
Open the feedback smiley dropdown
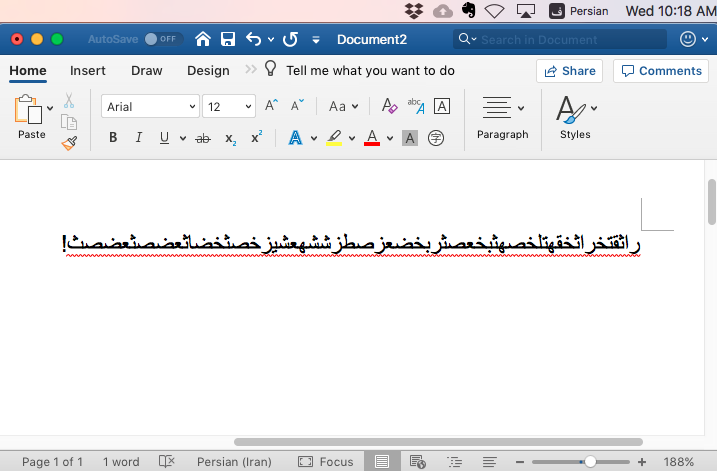click(694, 39)
